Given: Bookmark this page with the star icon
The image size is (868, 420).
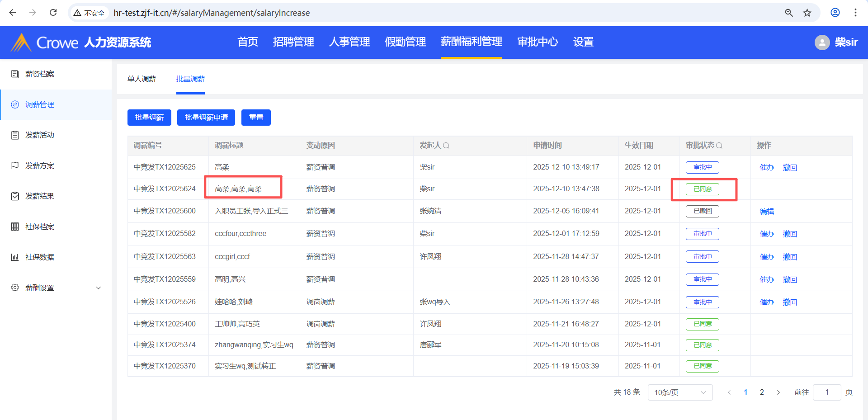Looking at the screenshot, I should pos(807,13).
